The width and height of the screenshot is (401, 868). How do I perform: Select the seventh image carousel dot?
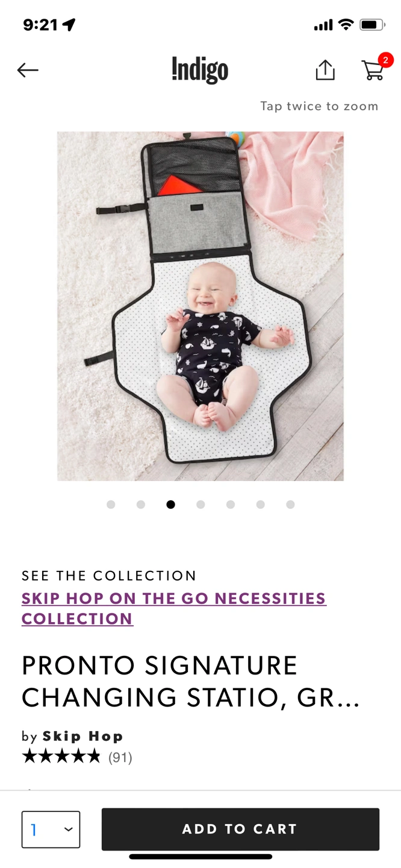(290, 505)
